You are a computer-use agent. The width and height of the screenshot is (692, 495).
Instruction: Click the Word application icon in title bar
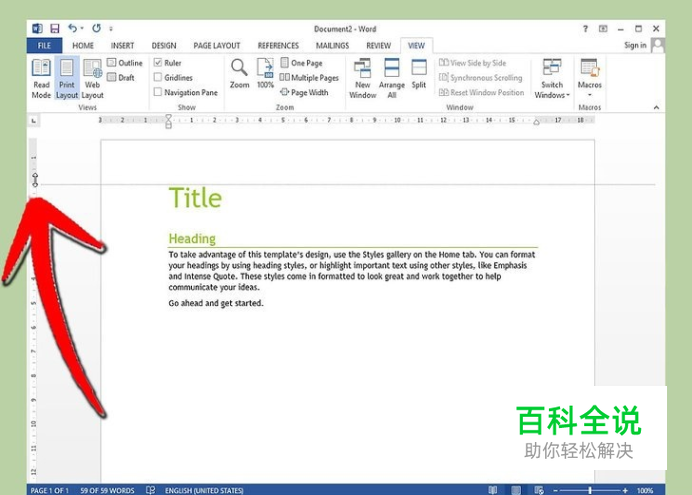38,29
